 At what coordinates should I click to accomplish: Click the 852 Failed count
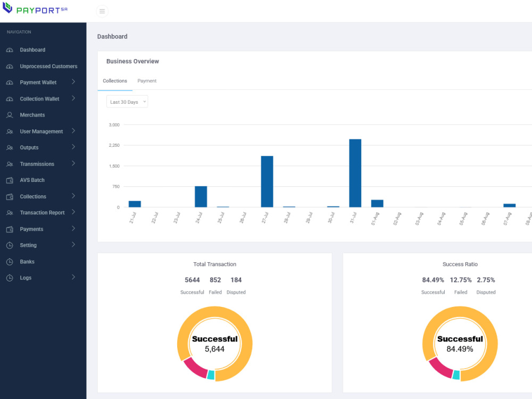pos(215,280)
